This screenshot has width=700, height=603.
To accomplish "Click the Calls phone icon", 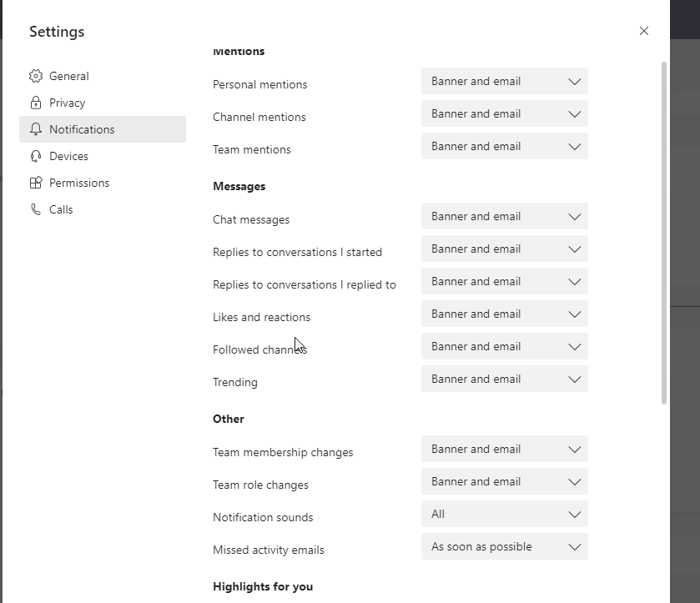I will pyautogui.click(x=35, y=209).
